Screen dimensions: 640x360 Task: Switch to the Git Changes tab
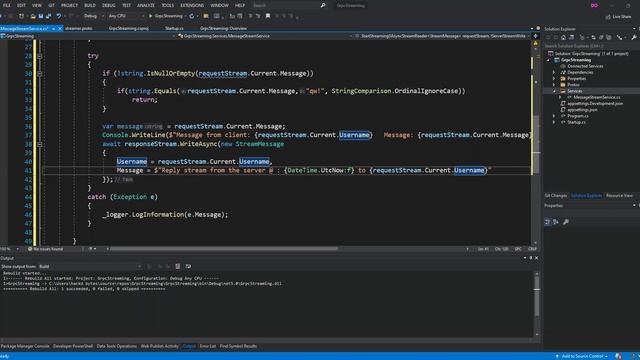(x=556, y=196)
